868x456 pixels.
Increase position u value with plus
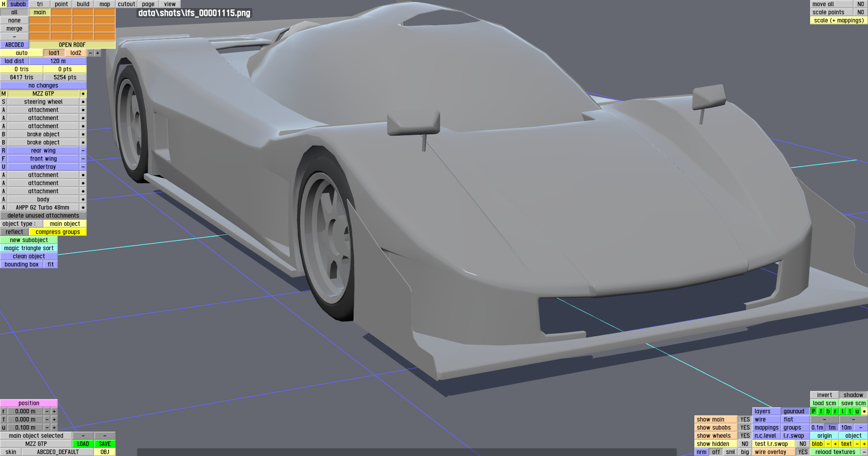click(x=54, y=428)
